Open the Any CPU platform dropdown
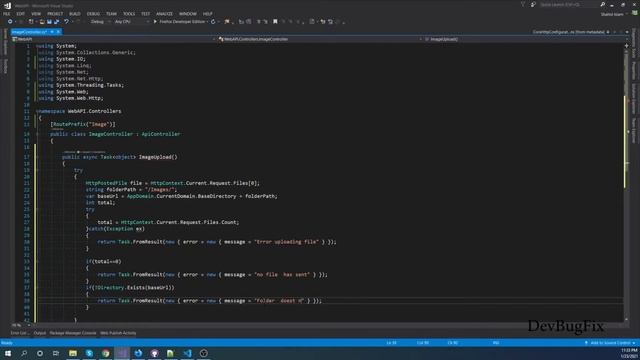640x360 pixels. [131, 22]
